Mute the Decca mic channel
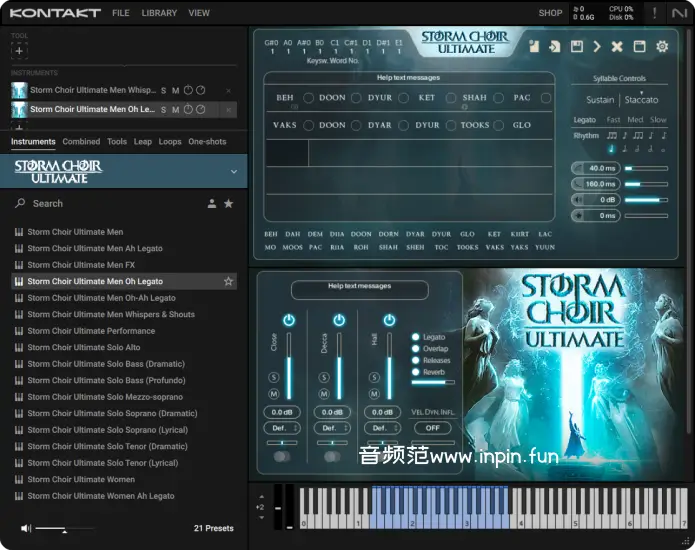 pos(324,394)
